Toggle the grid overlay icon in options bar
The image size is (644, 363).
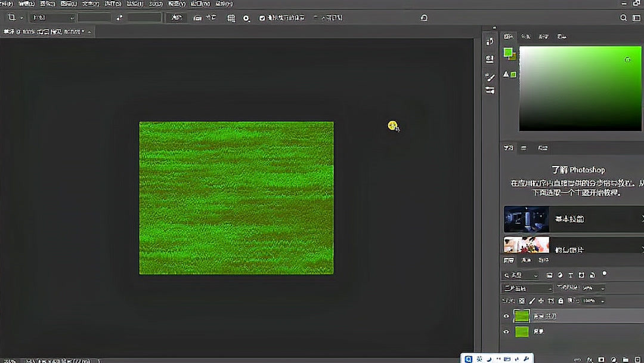pos(231,18)
